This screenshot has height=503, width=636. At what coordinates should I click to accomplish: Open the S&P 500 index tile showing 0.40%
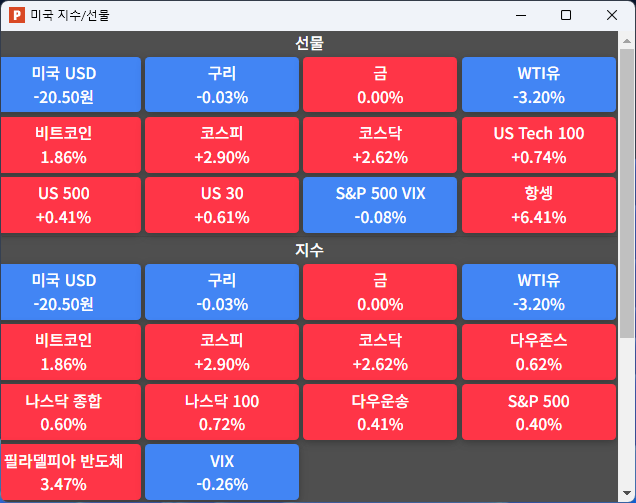(538, 412)
